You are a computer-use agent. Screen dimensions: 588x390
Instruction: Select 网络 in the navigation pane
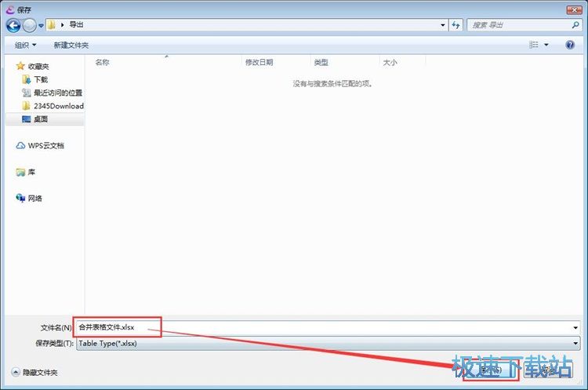coord(34,199)
